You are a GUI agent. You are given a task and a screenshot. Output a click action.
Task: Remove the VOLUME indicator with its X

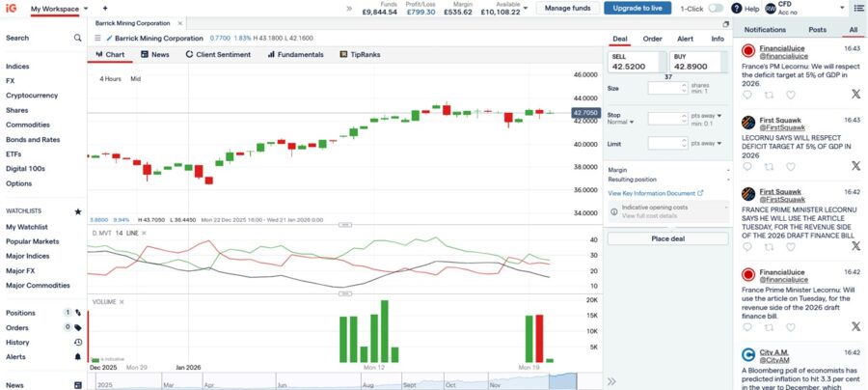coord(122,302)
